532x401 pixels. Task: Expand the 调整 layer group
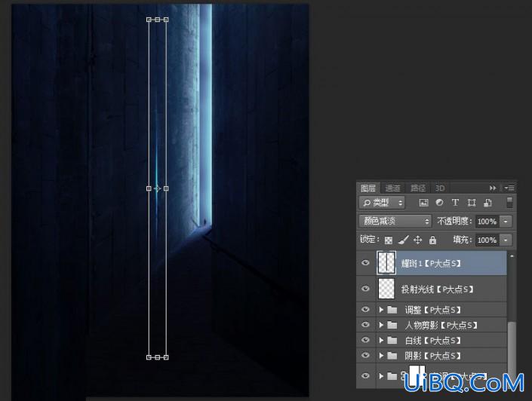[x=381, y=310]
